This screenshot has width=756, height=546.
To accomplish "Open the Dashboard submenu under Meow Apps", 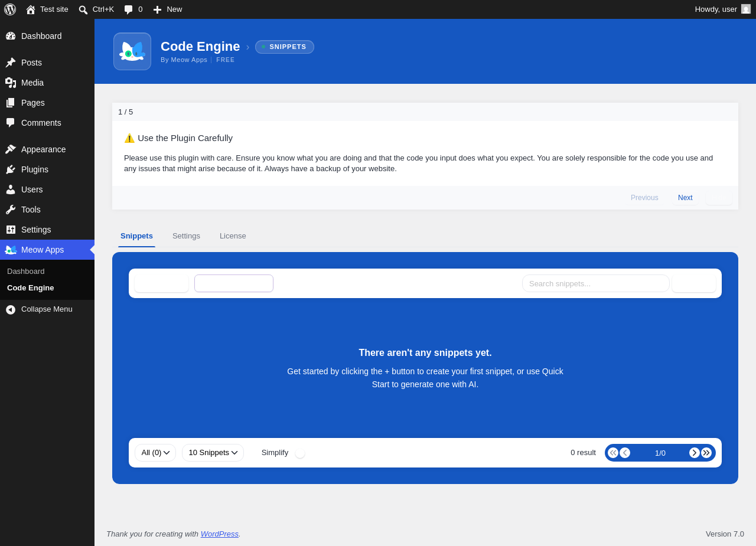I will coord(26,272).
